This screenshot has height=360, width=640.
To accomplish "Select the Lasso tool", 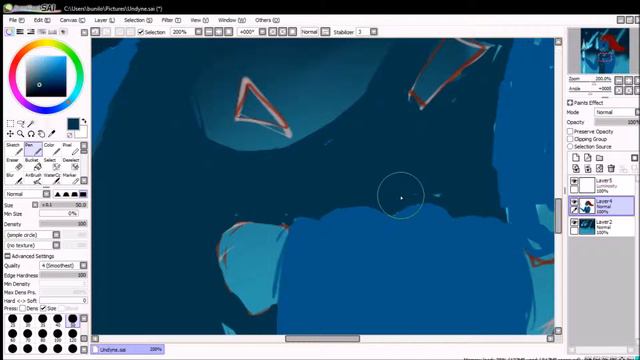I will [x=21, y=124].
